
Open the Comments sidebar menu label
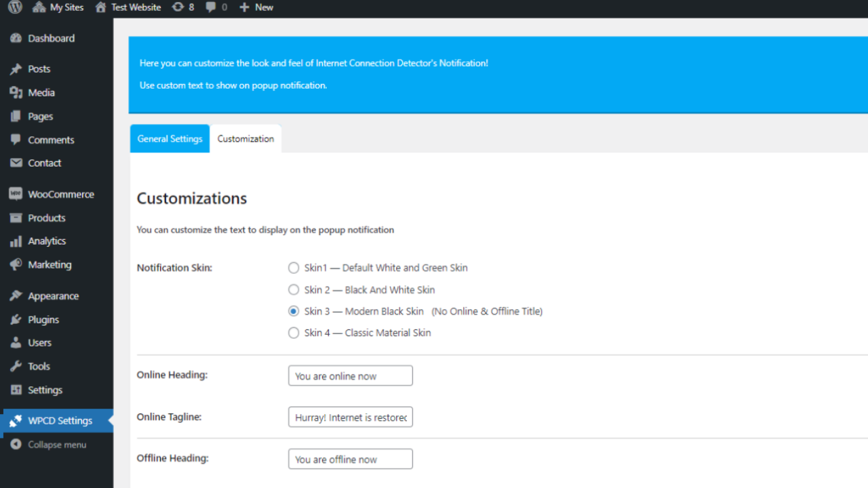point(52,140)
